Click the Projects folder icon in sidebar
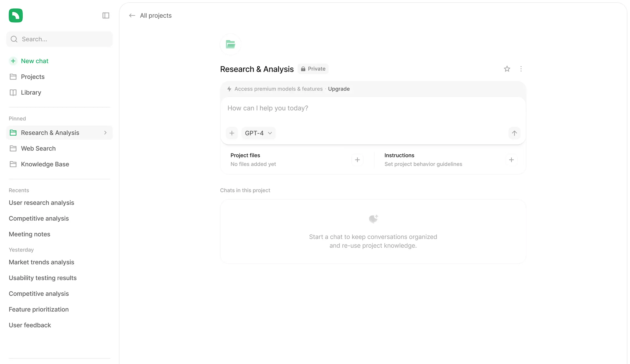Screen dimensions: 630x364 13,76
